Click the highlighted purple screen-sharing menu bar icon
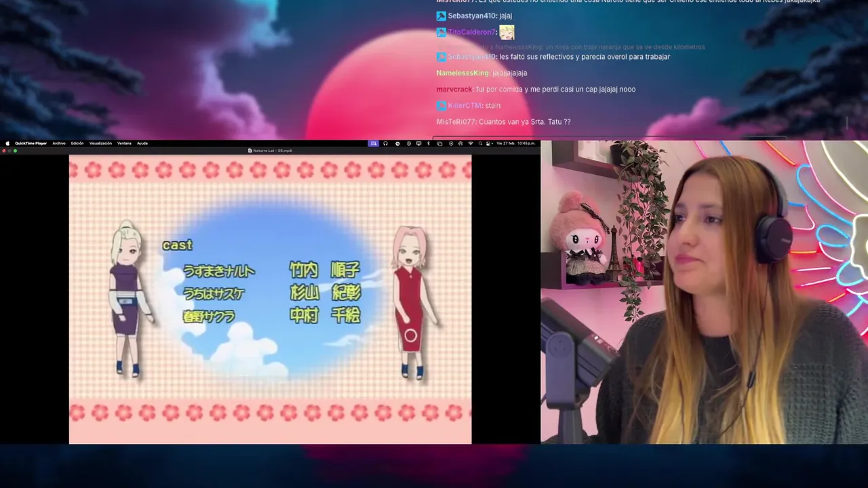This screenshot has width=868, height=488. tap(373, 143)
